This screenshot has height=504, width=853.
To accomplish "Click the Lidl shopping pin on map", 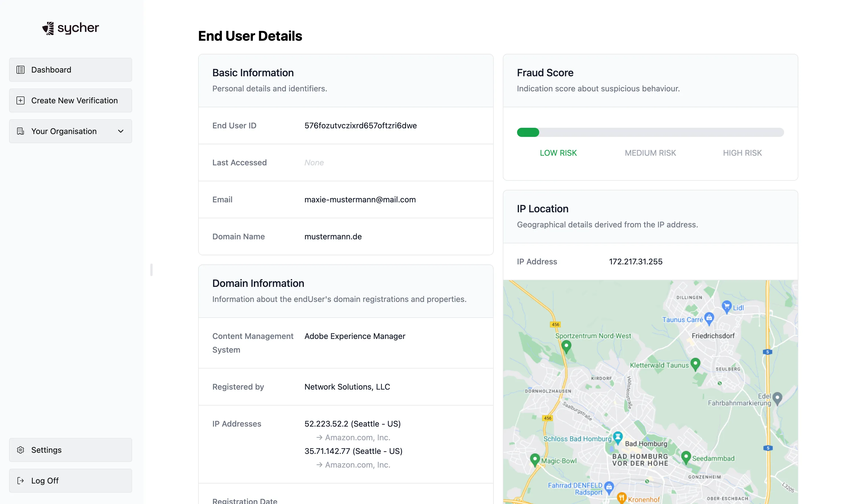I will (x=726, y=306).
